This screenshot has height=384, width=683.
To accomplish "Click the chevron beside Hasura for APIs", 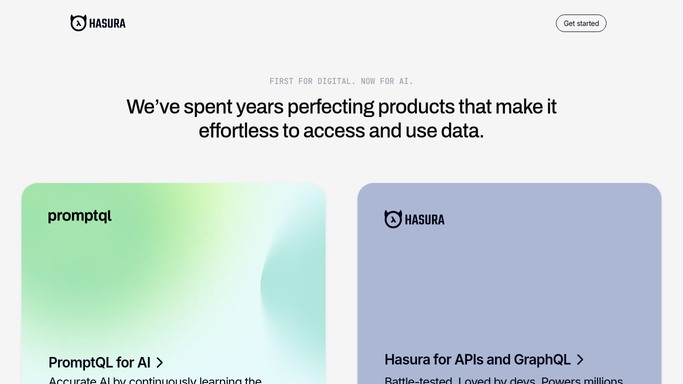I will [x=580, y=360].
